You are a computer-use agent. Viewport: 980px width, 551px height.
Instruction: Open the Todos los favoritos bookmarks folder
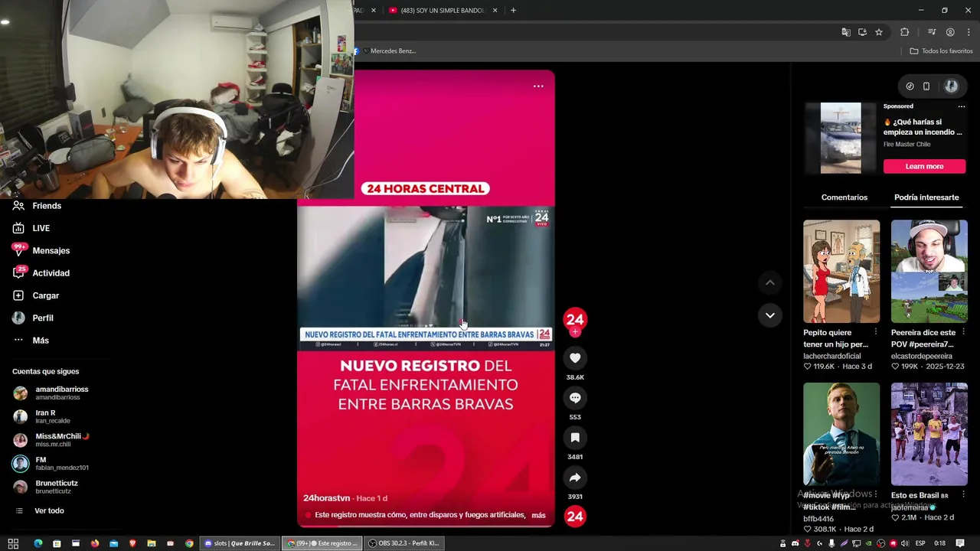tap(941, 51)
